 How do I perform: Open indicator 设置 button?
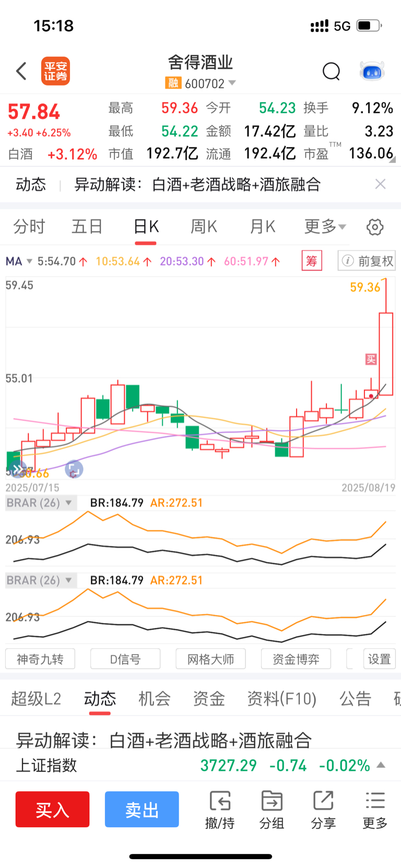pyautogui.click(x=380, y=659)
